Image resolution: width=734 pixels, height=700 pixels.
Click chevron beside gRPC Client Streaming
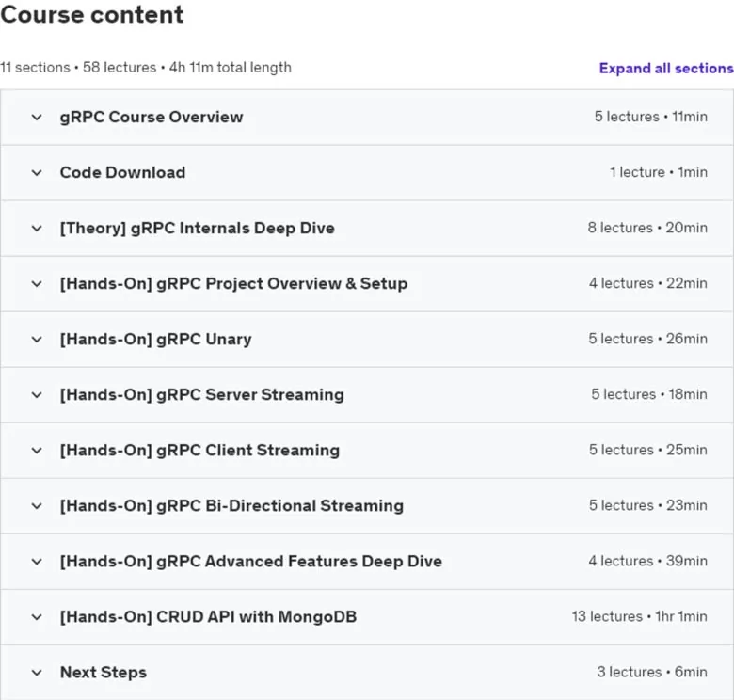37,451
